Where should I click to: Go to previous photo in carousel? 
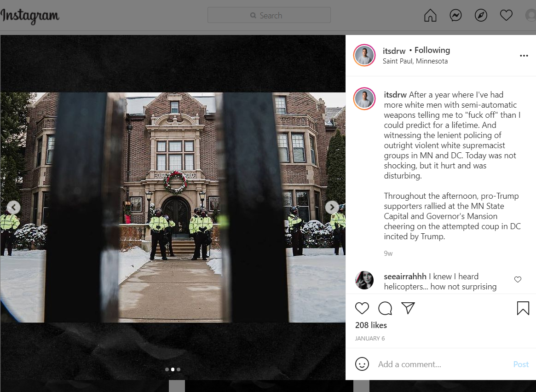pyautogui.click(x=14, y=208)
